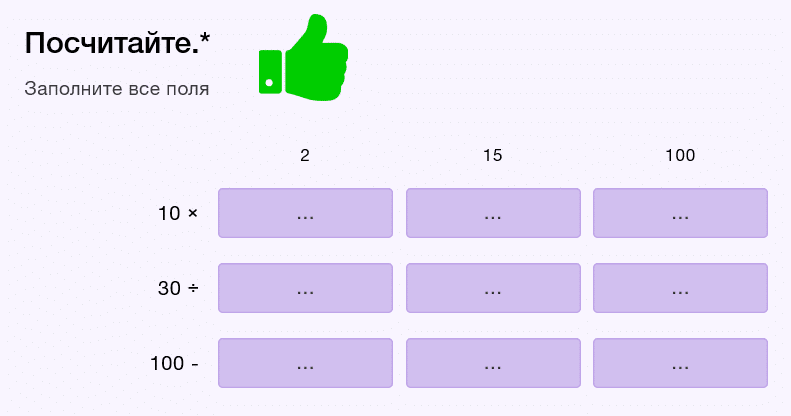Focus the 100 - 100 answer field

click(x=680, y=363)
